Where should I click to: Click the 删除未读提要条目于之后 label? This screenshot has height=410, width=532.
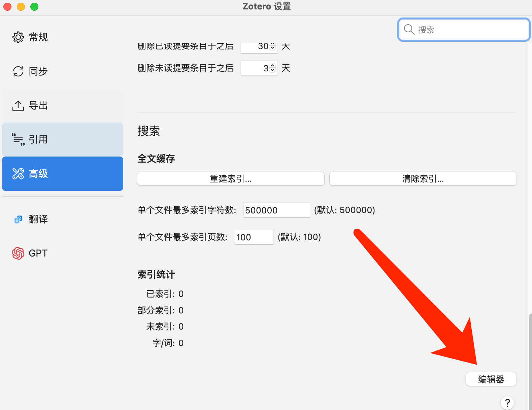(x=186, y=68)
